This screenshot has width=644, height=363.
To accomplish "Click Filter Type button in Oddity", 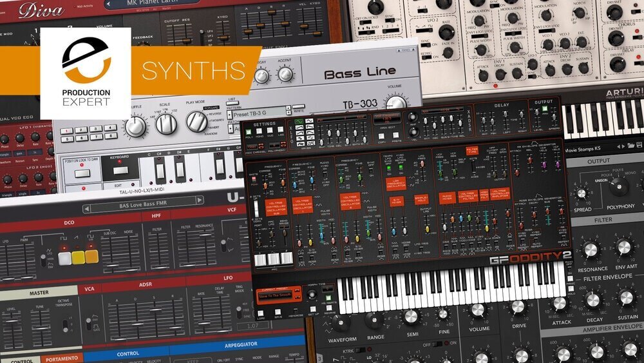I will (472, 151).
